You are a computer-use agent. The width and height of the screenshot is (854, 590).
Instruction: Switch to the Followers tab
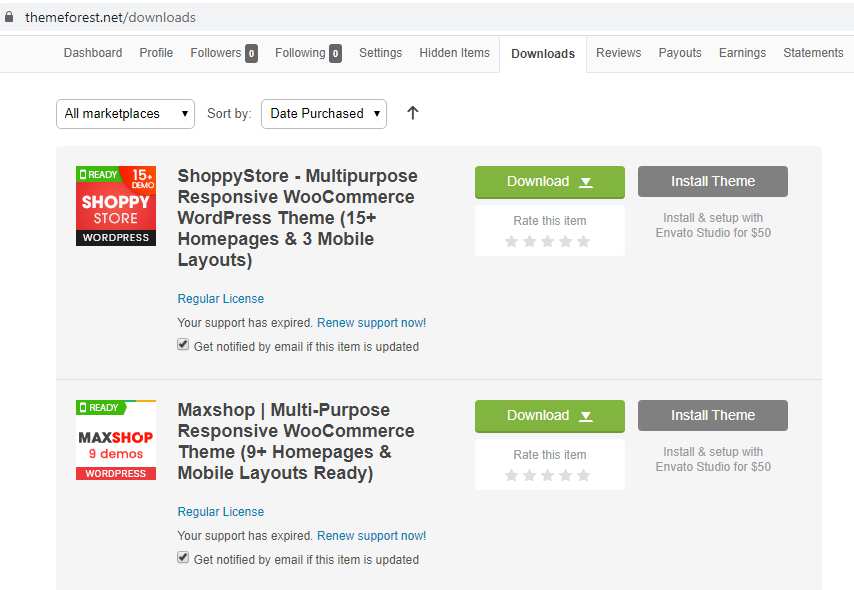click(x=216, y=53)
